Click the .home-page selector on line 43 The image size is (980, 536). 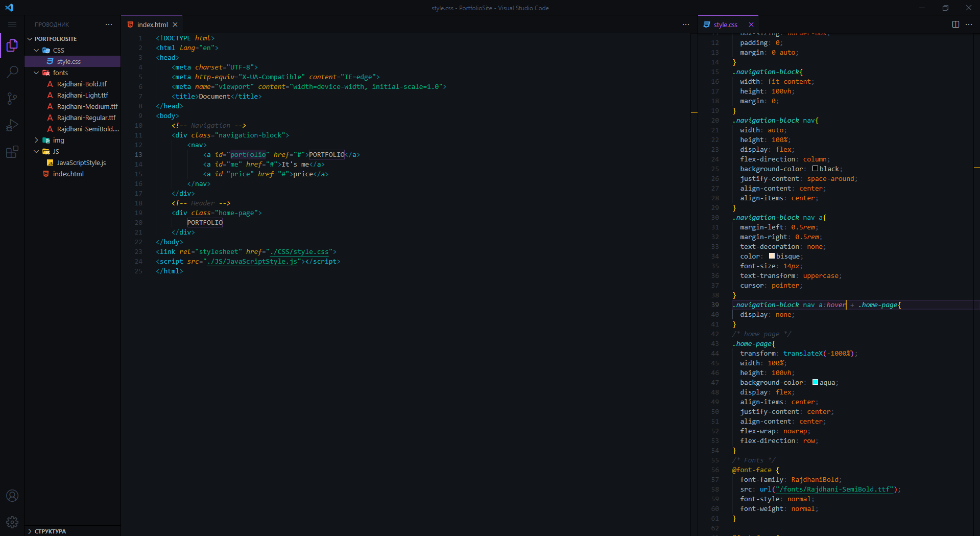753,344
